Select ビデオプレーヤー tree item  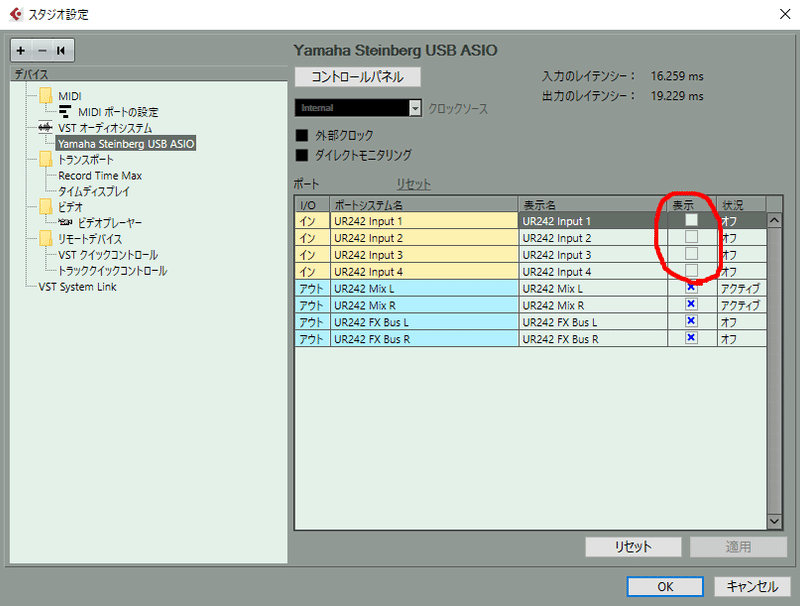coord(110,223)
